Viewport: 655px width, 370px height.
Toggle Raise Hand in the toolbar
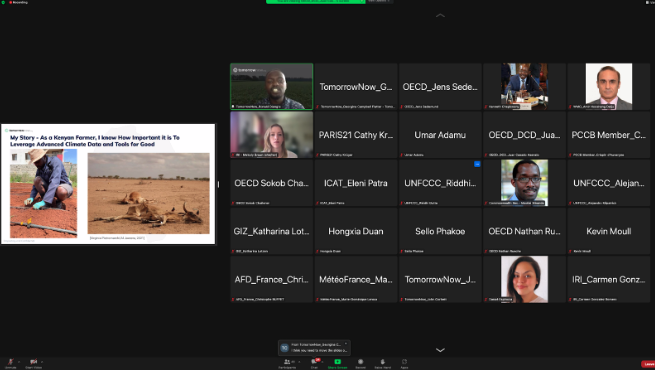383,363
